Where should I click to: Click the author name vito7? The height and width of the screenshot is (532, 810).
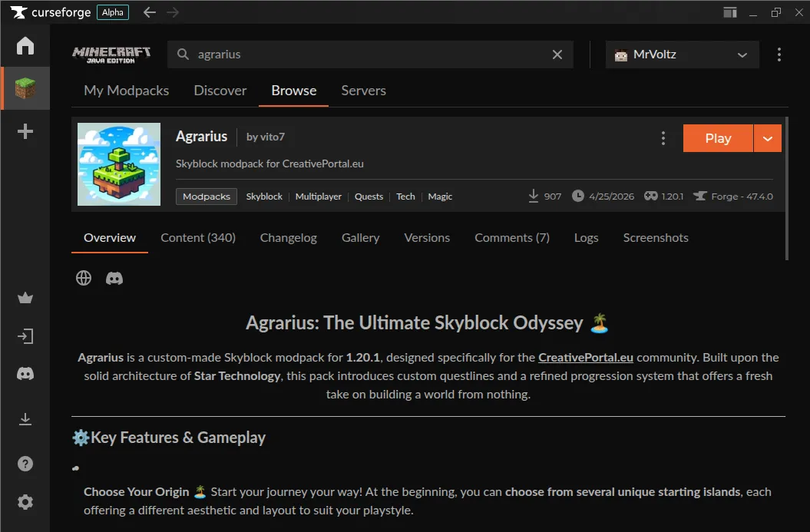click(x=273, y=137)
